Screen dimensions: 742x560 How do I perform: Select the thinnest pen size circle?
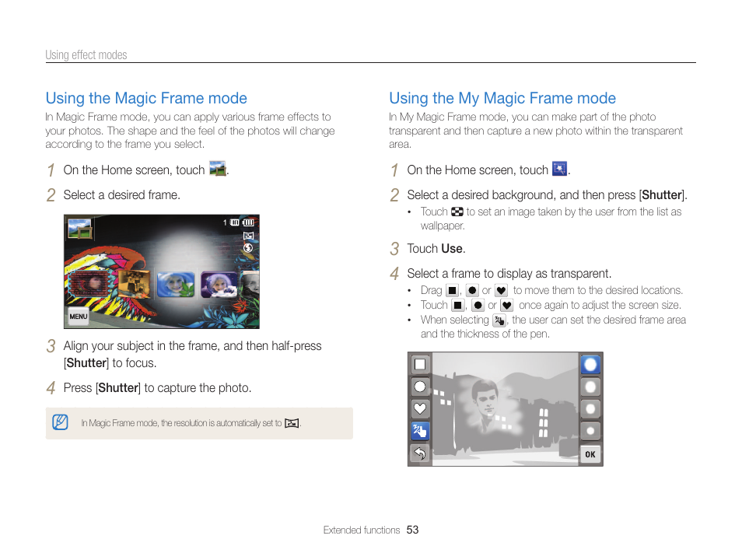pyautogui.click(x=590, y=431)
